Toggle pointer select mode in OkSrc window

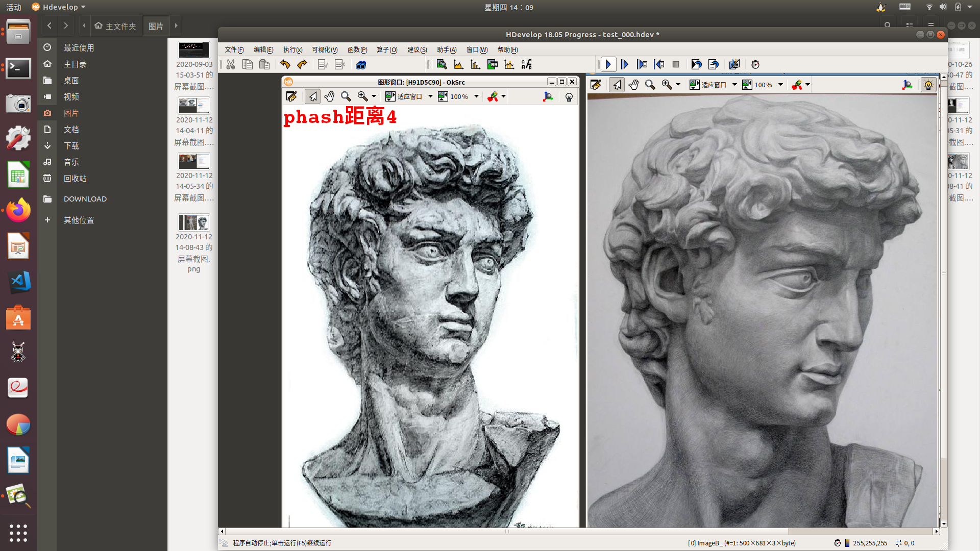click(312, 96)
